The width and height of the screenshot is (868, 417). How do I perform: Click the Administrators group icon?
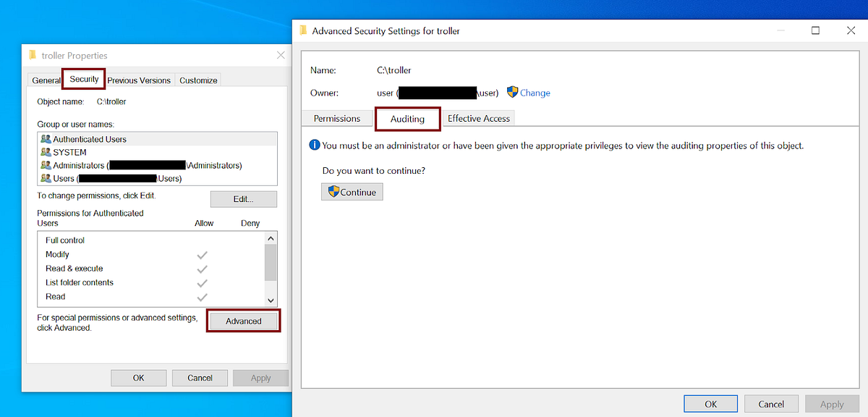45,165
